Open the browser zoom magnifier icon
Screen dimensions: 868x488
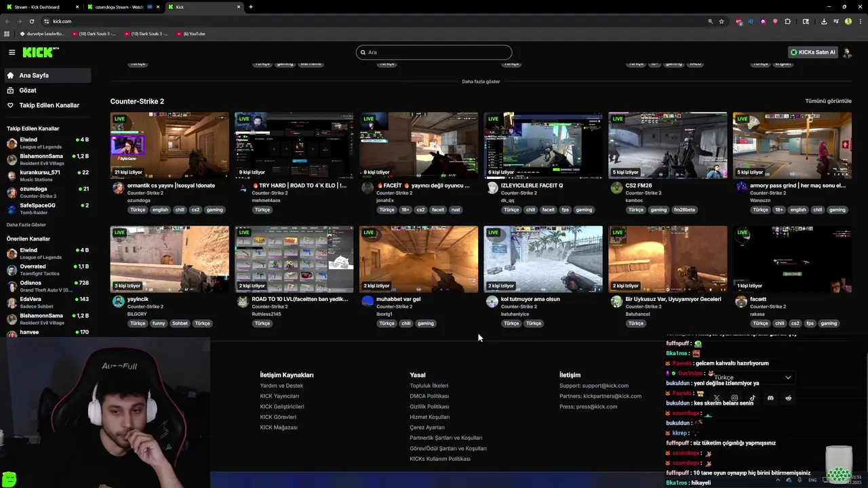click(711, 21)
